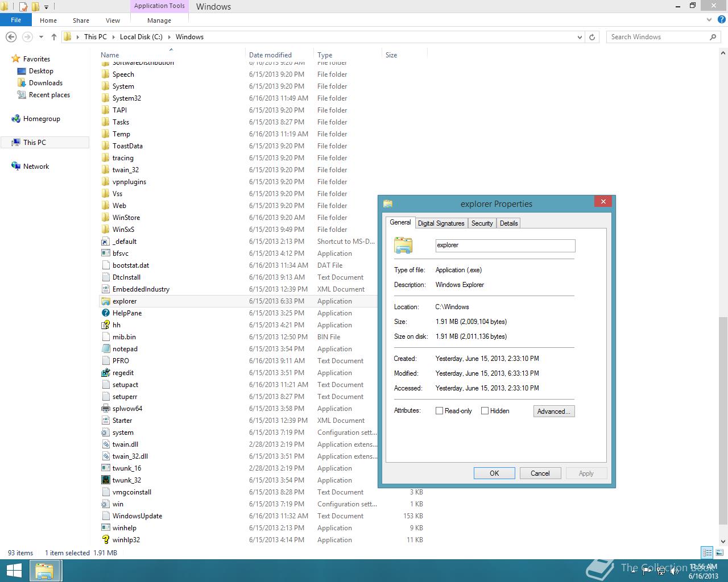Image resolution: width=728 pixels, height=582 pixels.
Task: Switch to the Digital Signatures tab
Action: coord(441,223)
